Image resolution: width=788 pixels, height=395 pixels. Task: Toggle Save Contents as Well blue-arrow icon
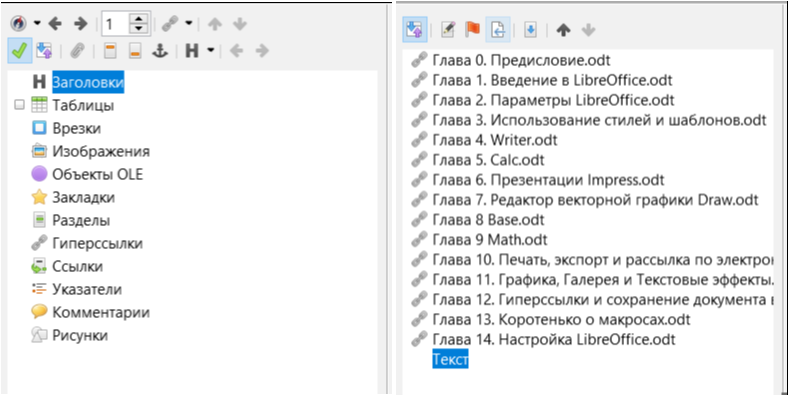[x=531, y=30]
